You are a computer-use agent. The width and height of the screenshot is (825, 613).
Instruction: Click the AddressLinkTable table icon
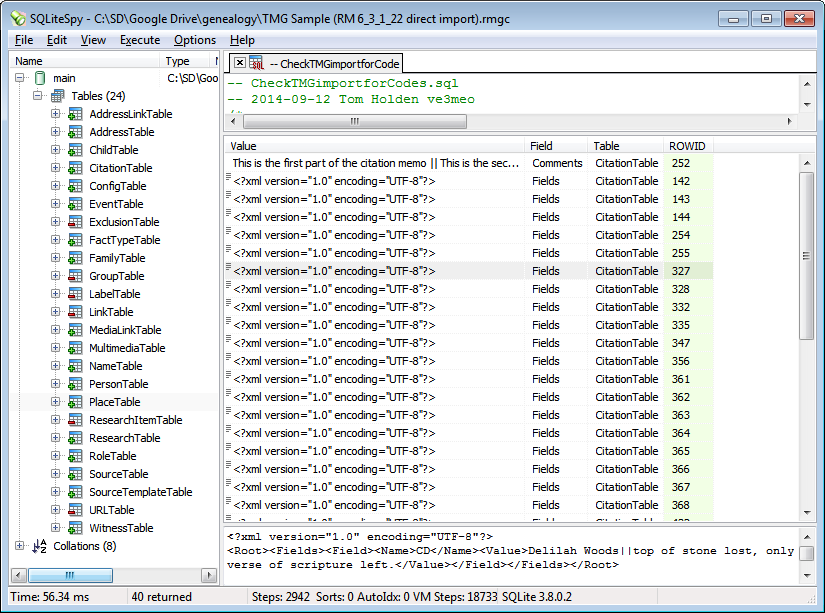pyautogui.click(x=75, y=114)
